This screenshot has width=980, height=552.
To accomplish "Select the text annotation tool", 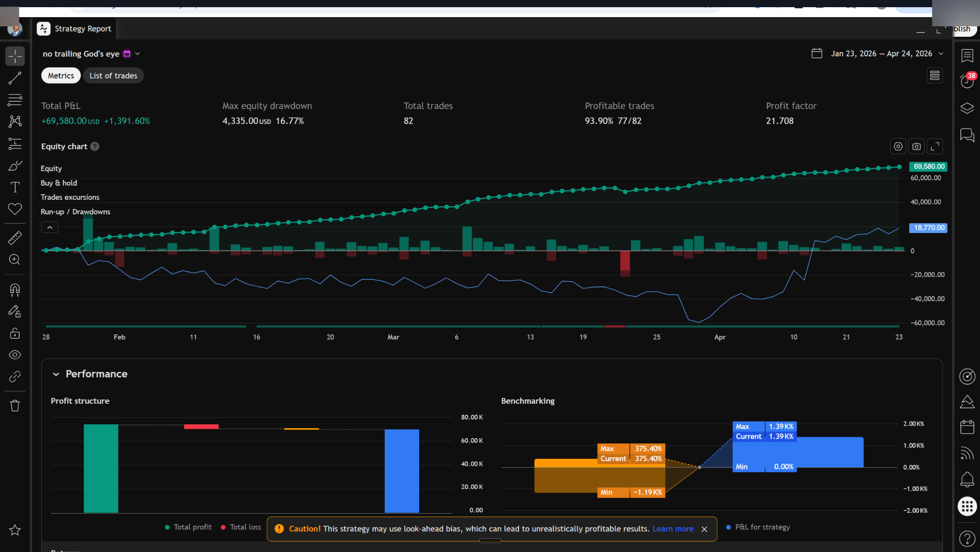I will coord(15,187).
